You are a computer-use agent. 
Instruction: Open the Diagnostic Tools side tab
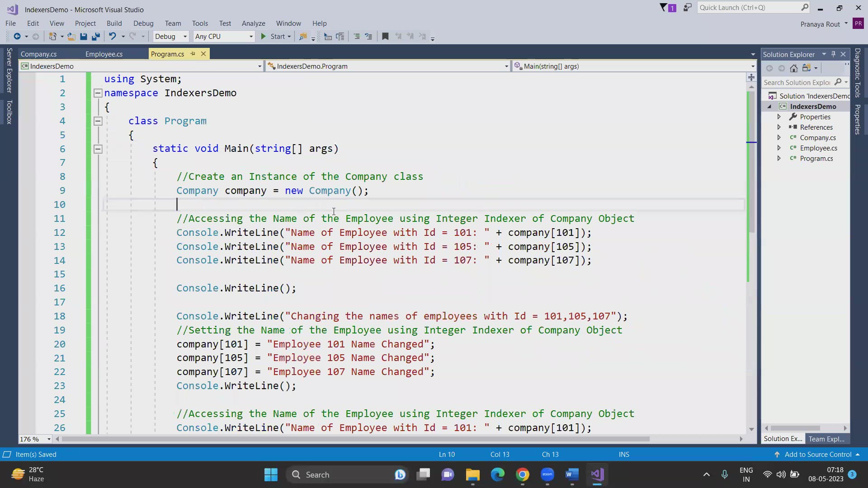(857, 73)
